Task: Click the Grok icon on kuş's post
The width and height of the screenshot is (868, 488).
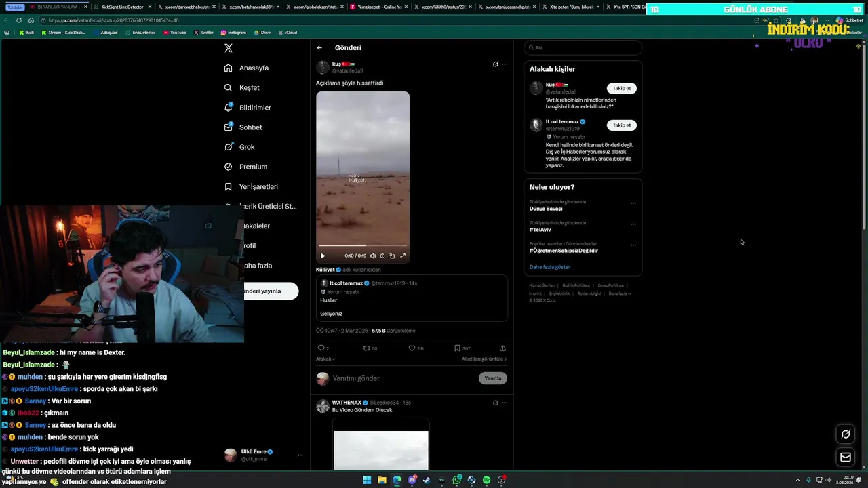Action: [x=496, y=64]
